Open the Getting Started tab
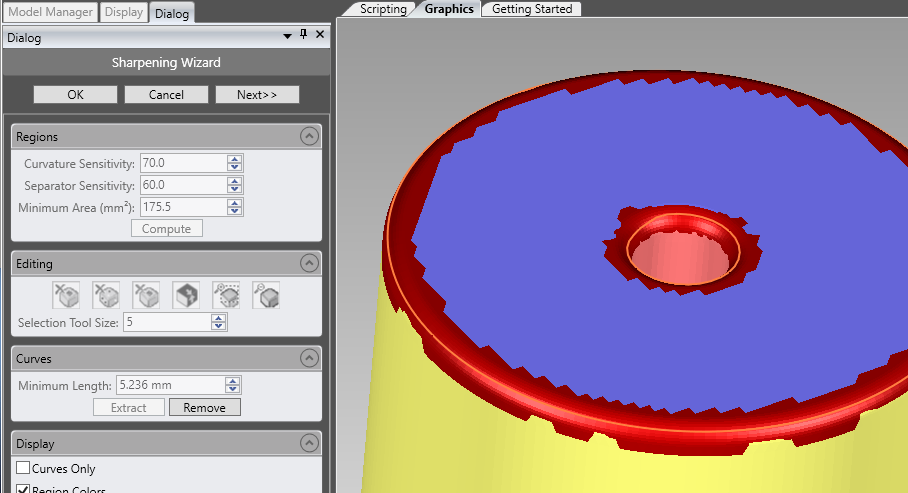The height and width of the screenshot is (493, 908). pyautogui.click(x=532, y=9)
